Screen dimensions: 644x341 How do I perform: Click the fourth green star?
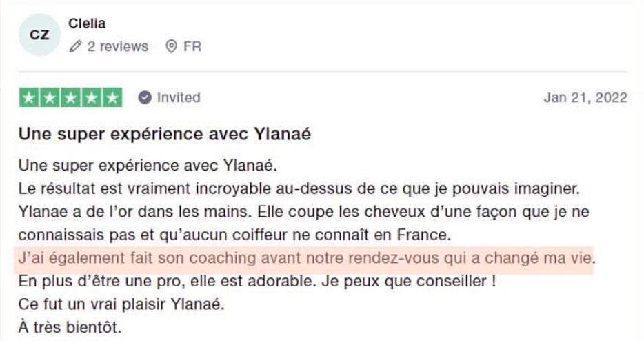point(91,98)
